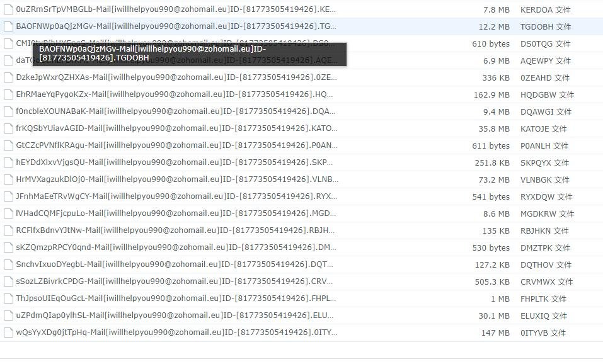Click the 6.9 MB size value
The width and height of the screenshot is (603, 364).
pos(496,60)
